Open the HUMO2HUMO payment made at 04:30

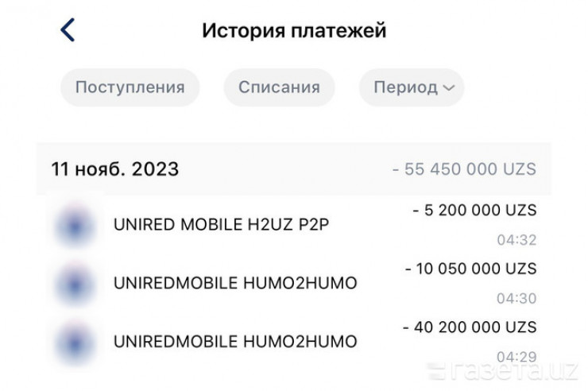[x=236, y=283]
